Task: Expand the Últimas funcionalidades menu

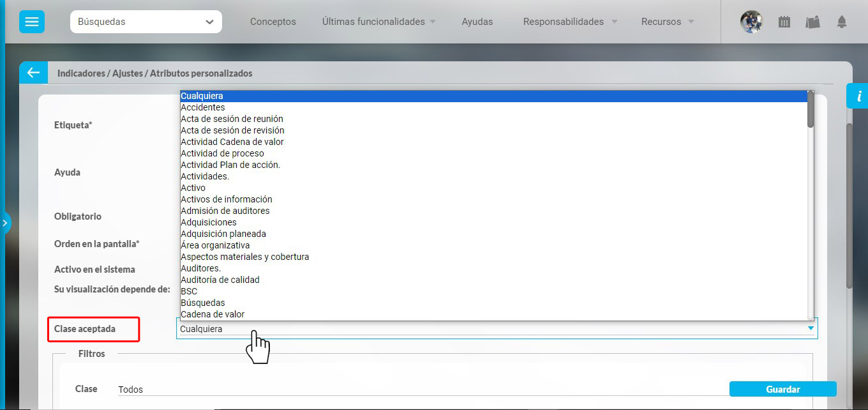Action: pos(379,22)
